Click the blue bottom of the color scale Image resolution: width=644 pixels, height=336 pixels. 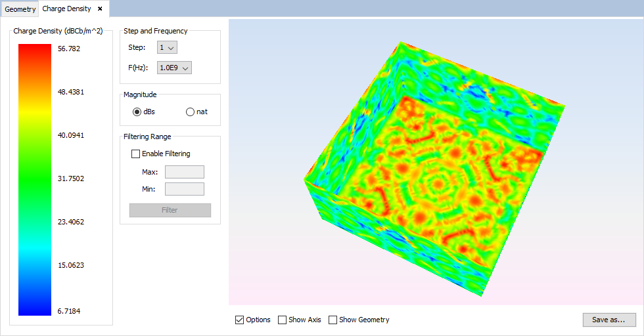pyautogui.click(x=35, y=308)
